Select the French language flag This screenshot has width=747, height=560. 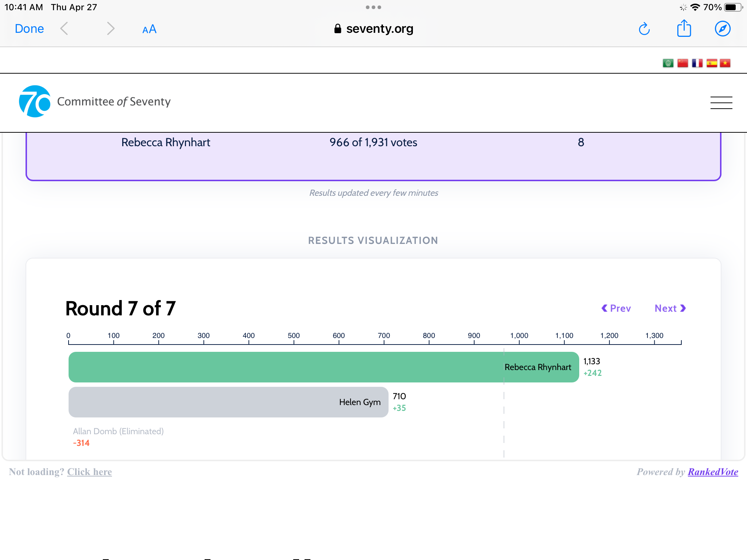(697, 63)
